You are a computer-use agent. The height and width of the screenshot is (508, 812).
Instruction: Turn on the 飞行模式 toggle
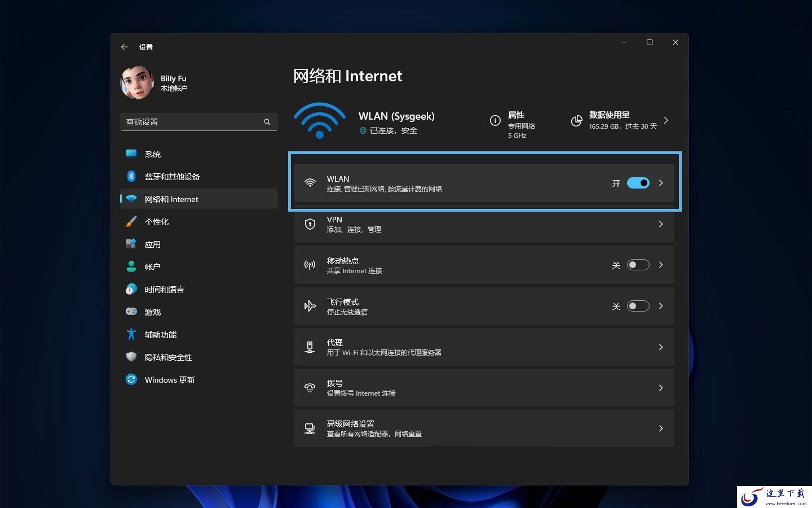coord(638,306)
